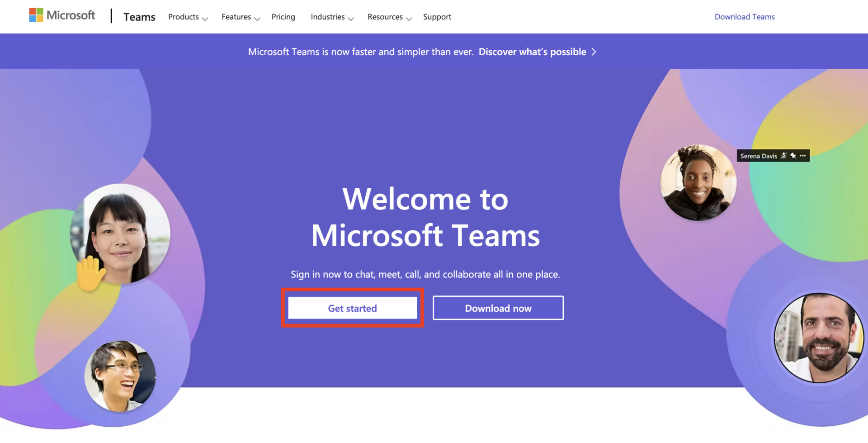Expand the Resources menu
868x443 pixels.
click(x=389, y=17)
